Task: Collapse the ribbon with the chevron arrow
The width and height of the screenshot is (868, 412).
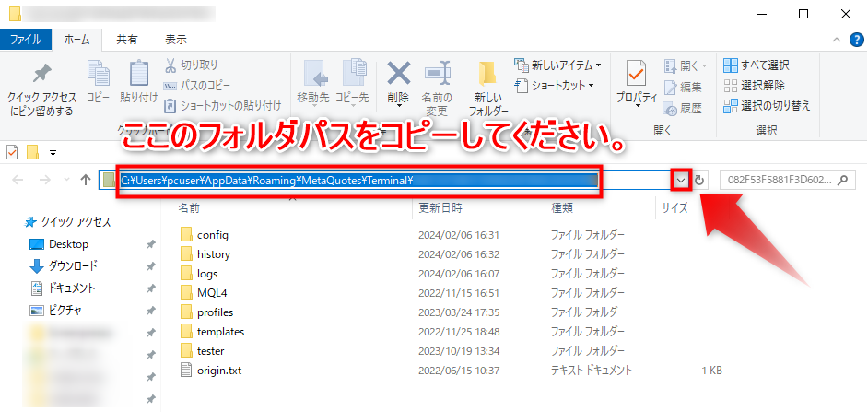Action: 838,40
